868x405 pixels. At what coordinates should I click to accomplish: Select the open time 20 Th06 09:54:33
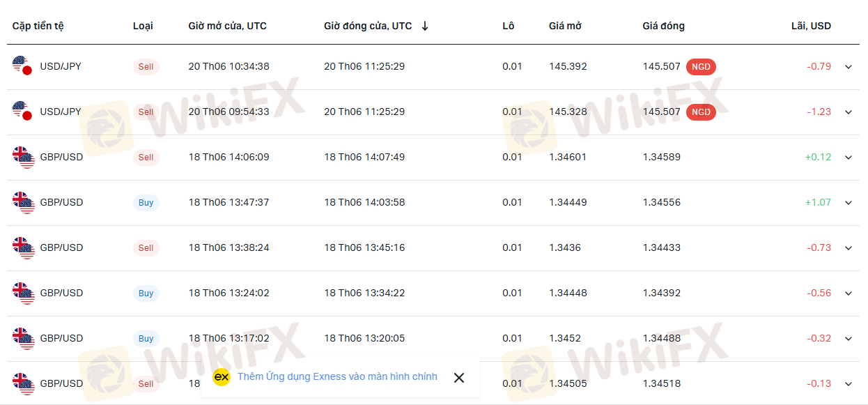[229, 112]
